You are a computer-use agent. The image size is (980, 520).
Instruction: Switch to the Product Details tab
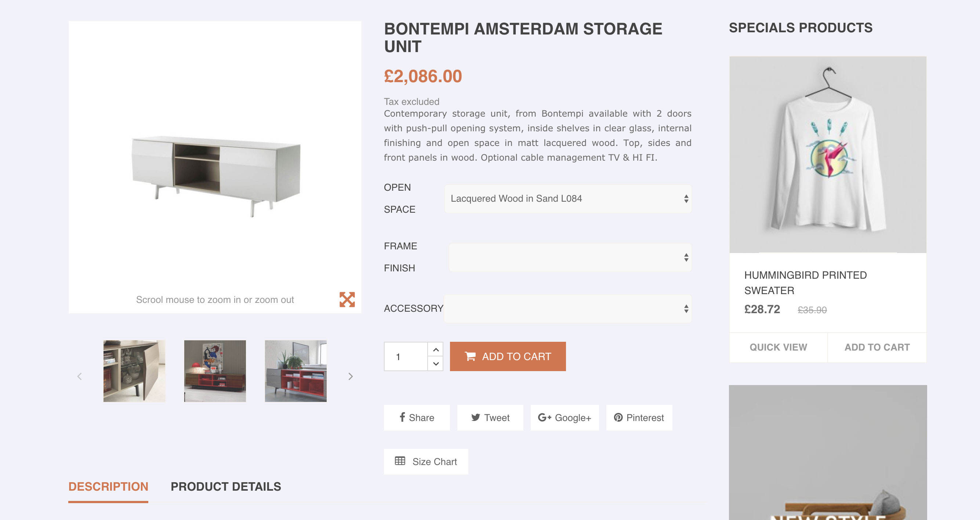226,487
